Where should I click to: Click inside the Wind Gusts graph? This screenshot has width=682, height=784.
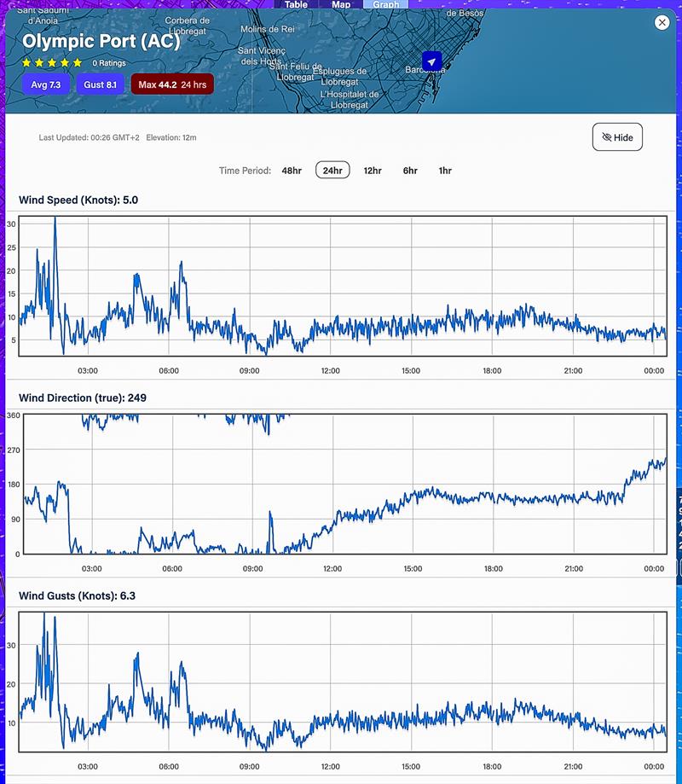tap(343, 682)
